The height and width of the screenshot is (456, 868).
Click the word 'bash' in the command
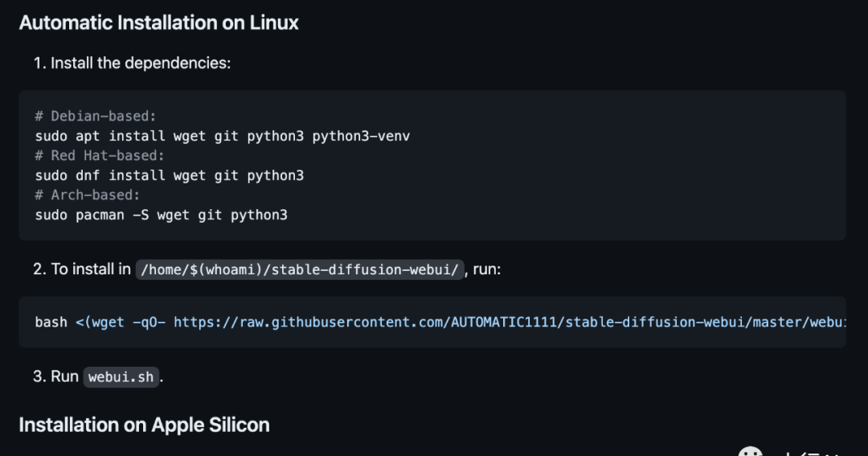click(51, 322)
